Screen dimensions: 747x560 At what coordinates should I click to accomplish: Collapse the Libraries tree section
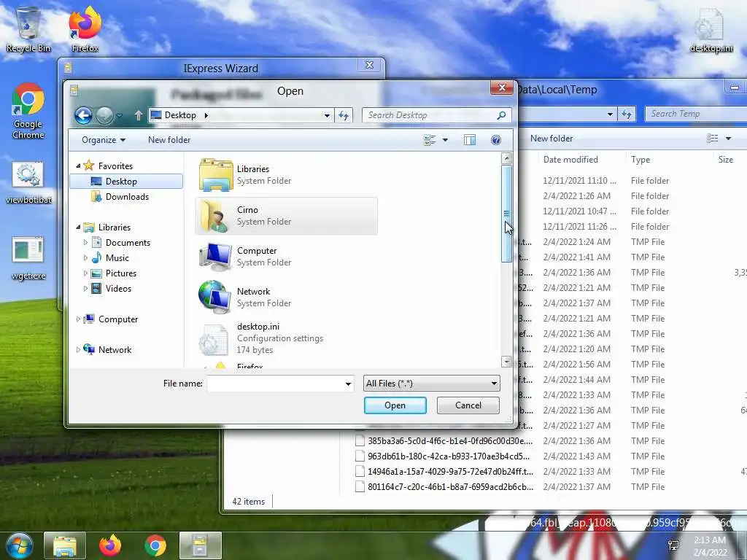(78, 227)
